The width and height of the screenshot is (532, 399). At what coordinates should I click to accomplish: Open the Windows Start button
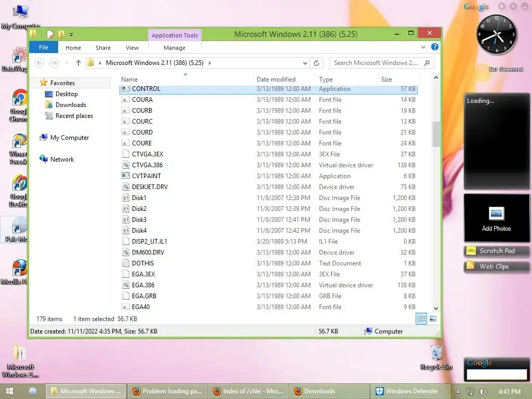tap(9, 391)
